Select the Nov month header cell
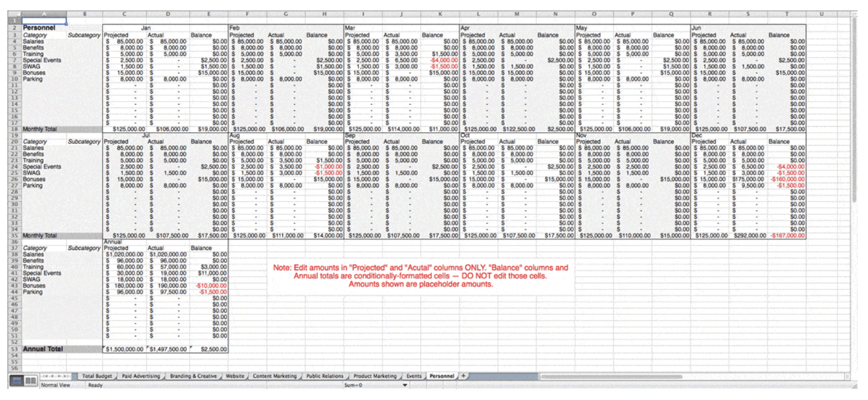The image size is (868, 400). coord(594,135)
